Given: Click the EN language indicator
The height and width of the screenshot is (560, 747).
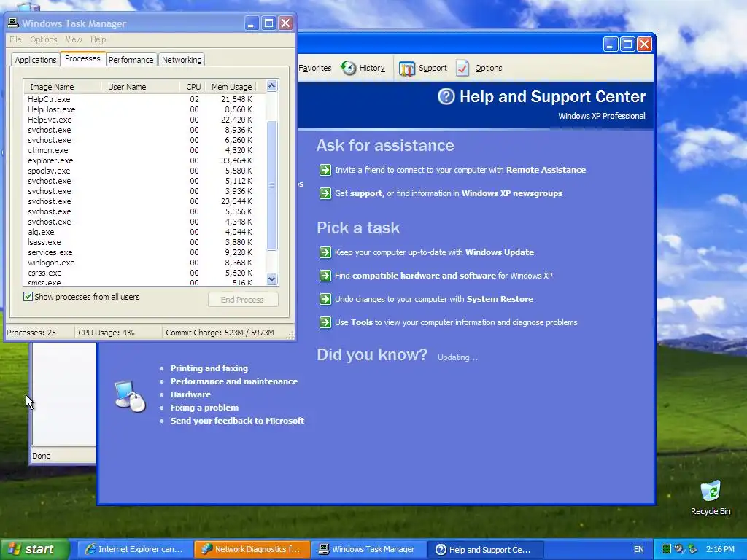Looking at the screenshot, I should 638,549.
